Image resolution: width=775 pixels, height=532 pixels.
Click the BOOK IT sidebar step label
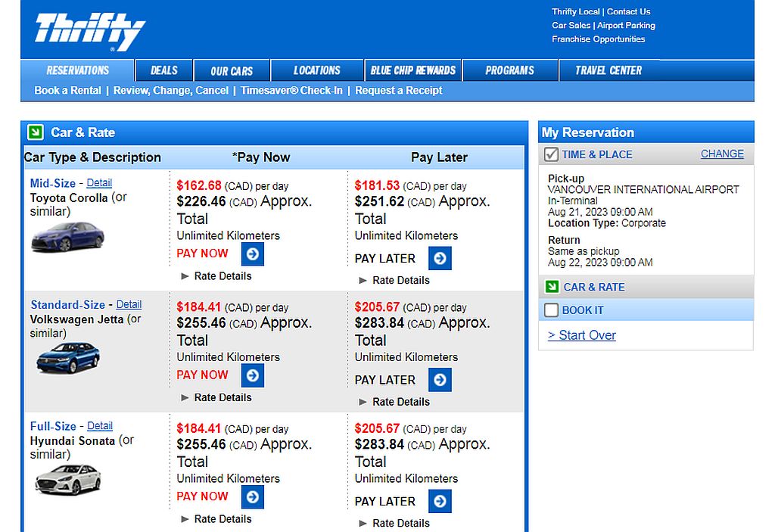coord(583,310)
